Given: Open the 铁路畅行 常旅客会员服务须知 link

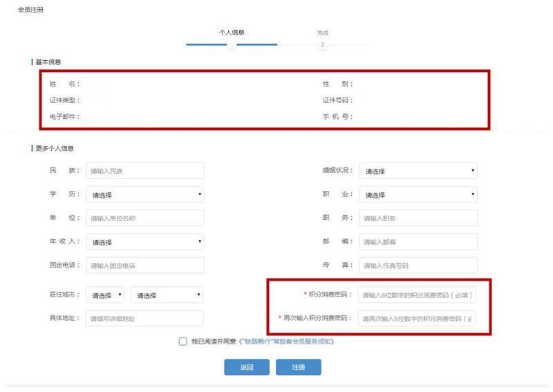Looking at the screenshot, I should click(x=286, y=342).
